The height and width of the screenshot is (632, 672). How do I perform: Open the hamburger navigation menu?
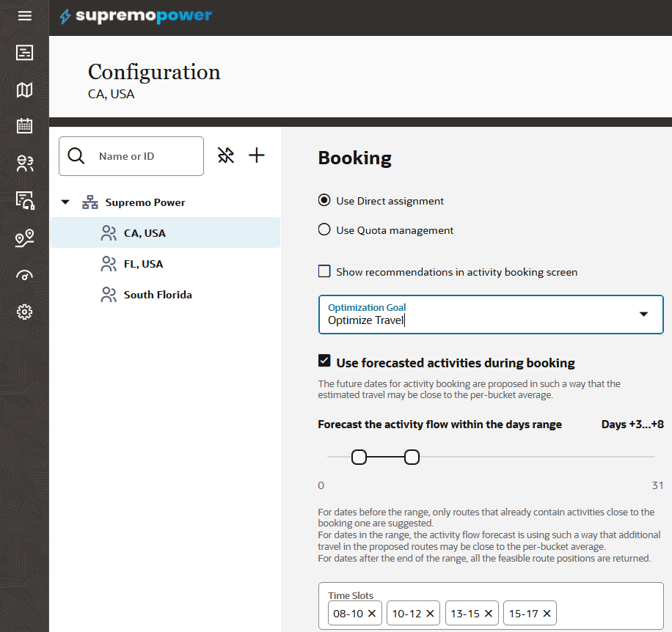coord(24,15)
